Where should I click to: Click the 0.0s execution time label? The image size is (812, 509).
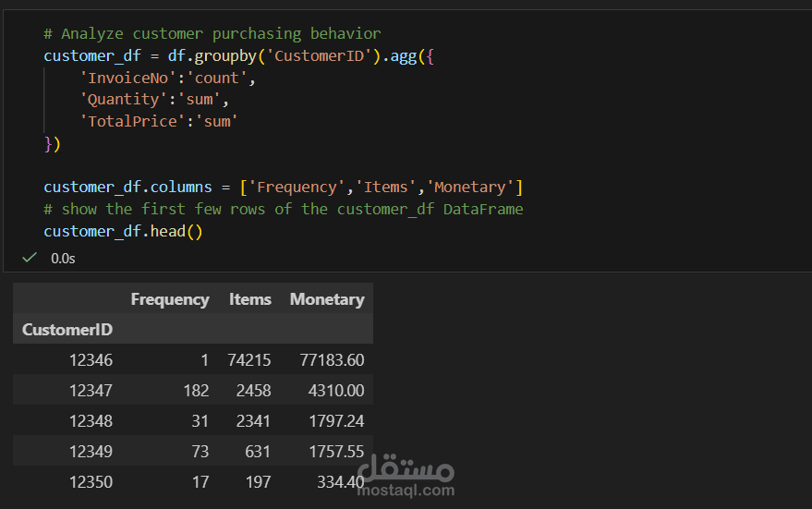tap(63, 259)
